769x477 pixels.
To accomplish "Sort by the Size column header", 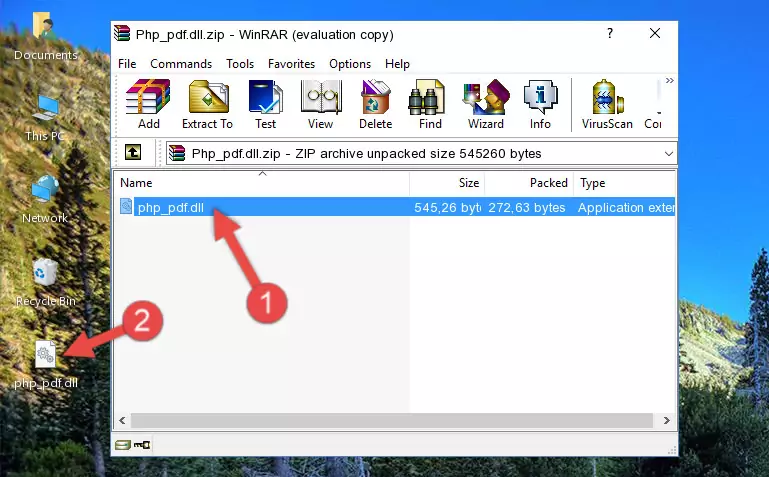I will 447,183.
